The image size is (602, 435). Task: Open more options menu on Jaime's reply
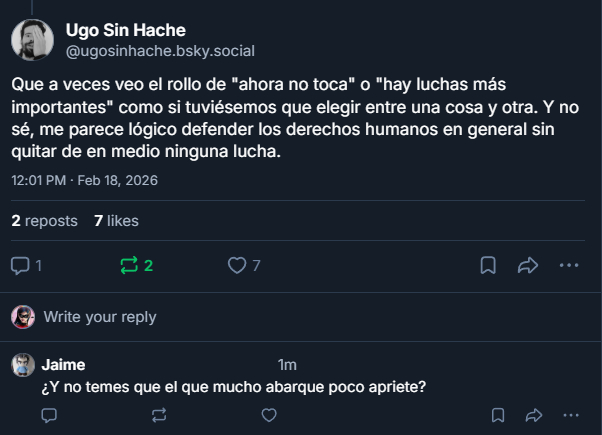tap(569, 414)
